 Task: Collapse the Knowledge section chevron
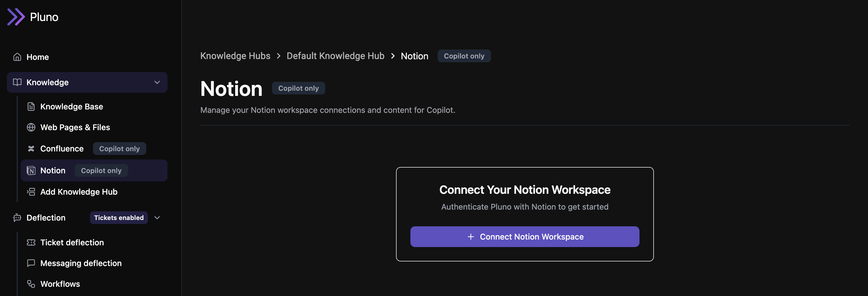coord(157,82)
